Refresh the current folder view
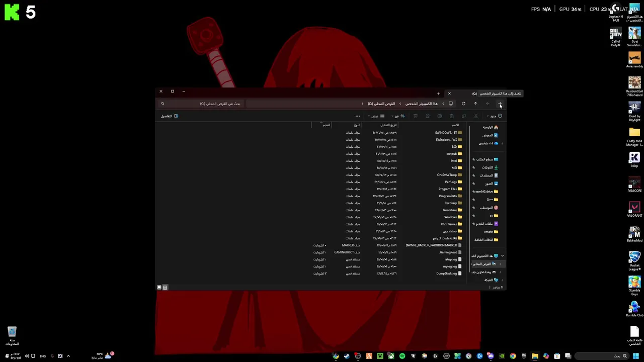This screenshot has height=362, width=644. tap(463, 104)
